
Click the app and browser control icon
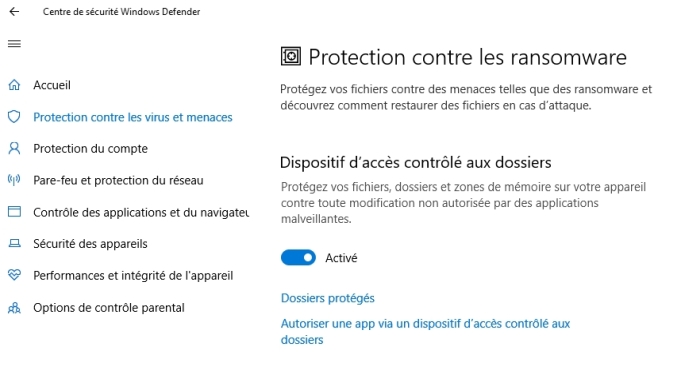tap(14, 212)
